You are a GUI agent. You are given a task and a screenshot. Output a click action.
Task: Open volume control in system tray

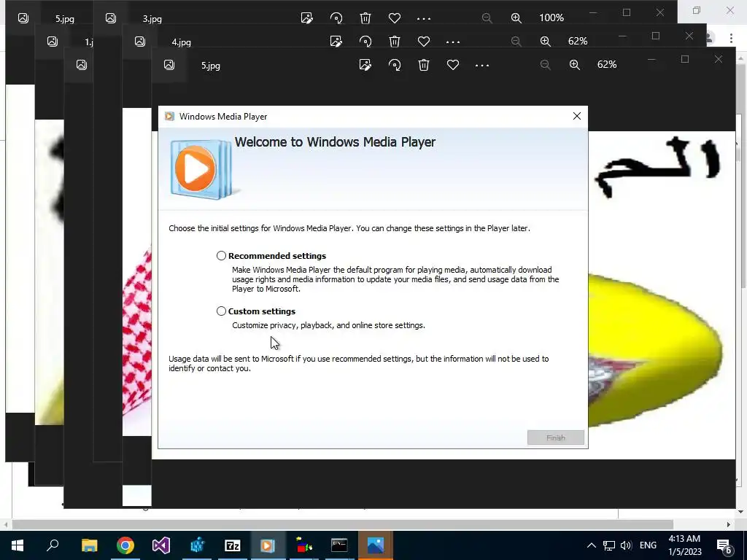tap(626, 545)
